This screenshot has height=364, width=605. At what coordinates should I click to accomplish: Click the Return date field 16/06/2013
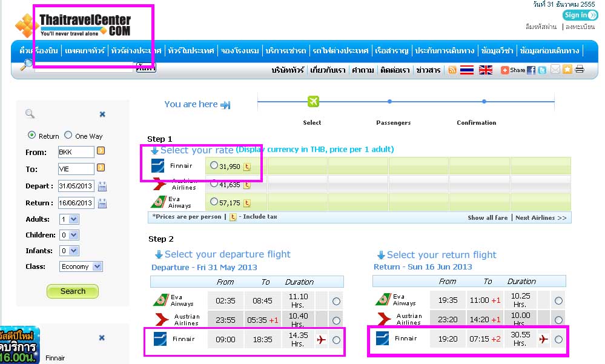[76, 203]
